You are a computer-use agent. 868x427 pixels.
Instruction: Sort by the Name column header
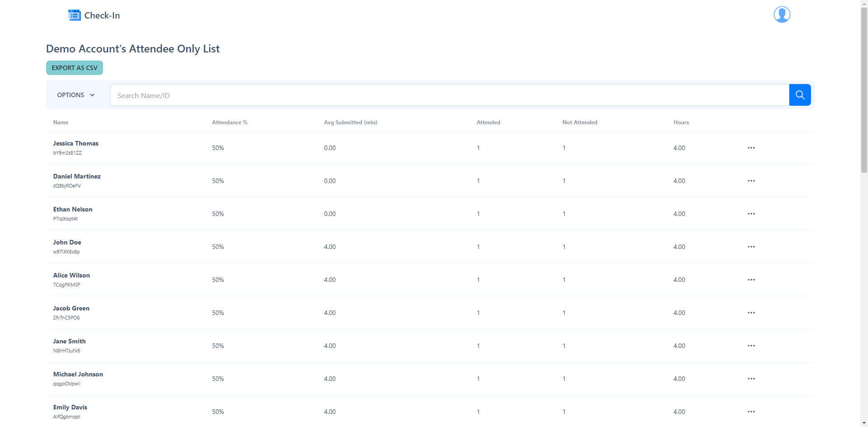tap(61, 122)
